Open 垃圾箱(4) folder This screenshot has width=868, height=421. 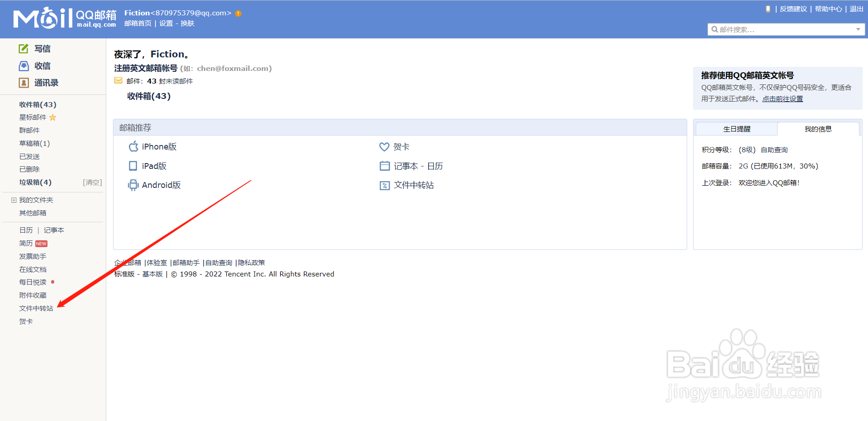point(35,182)
